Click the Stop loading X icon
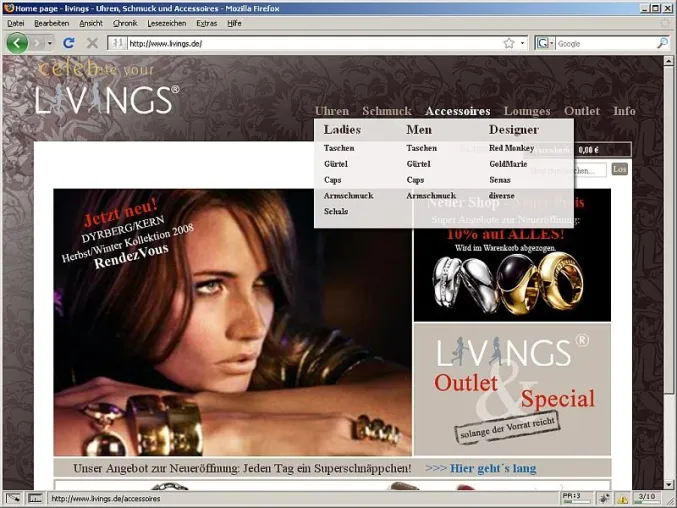Viewport: 677px width, 508px height. (x=92, y=43)
